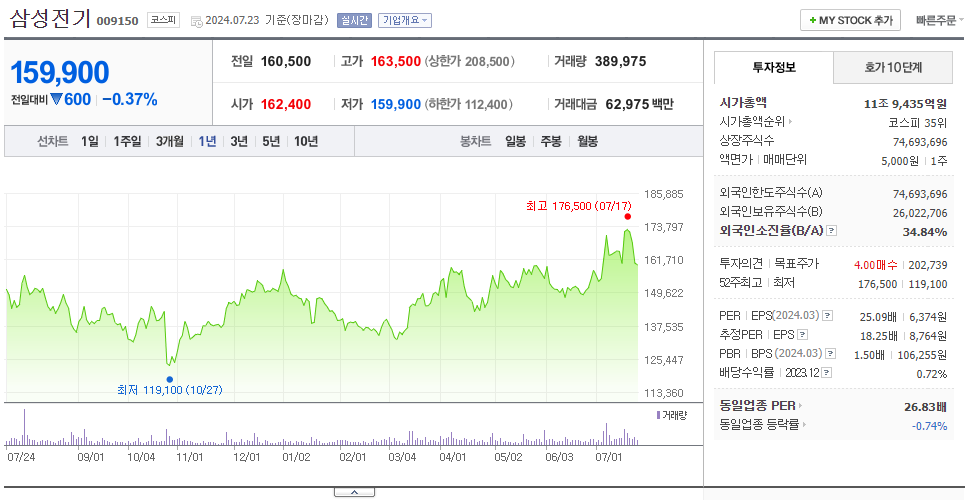Click the 01/02 date on chart axis
The image size is (968, 500).
coord(296,457)
